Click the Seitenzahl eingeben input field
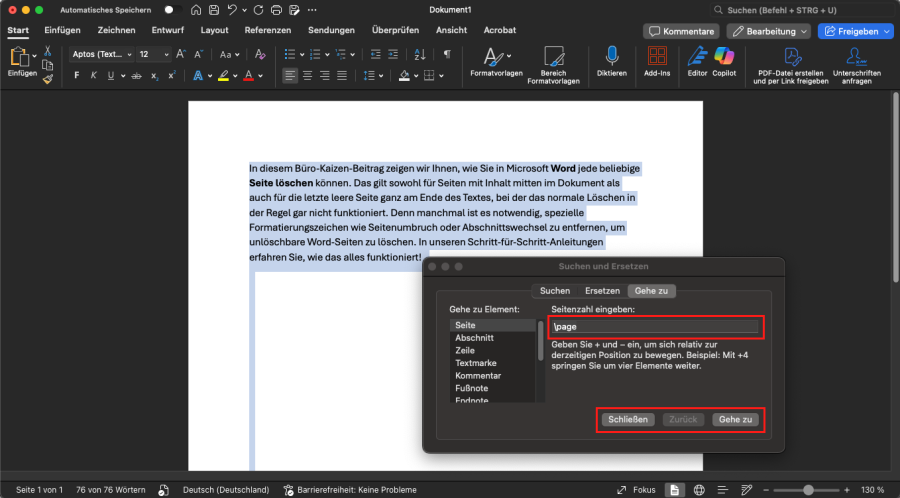The height and width of the screenshot is (498, 900). coord(656,326)
